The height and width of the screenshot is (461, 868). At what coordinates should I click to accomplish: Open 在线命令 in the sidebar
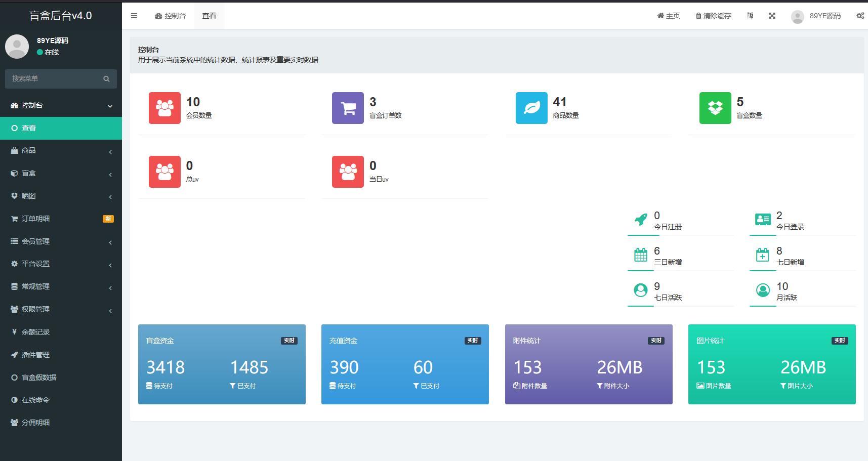click(x=61, y=400)
